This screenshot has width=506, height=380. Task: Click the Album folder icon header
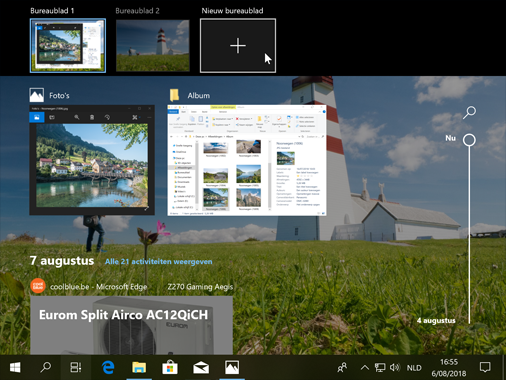click(x=175, y=95)
